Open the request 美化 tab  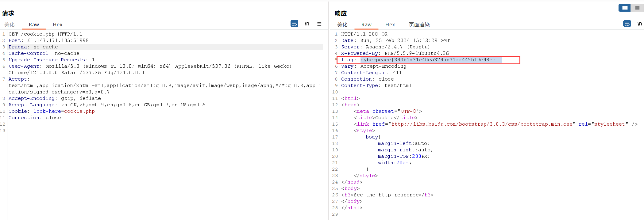tap(10, 25)
